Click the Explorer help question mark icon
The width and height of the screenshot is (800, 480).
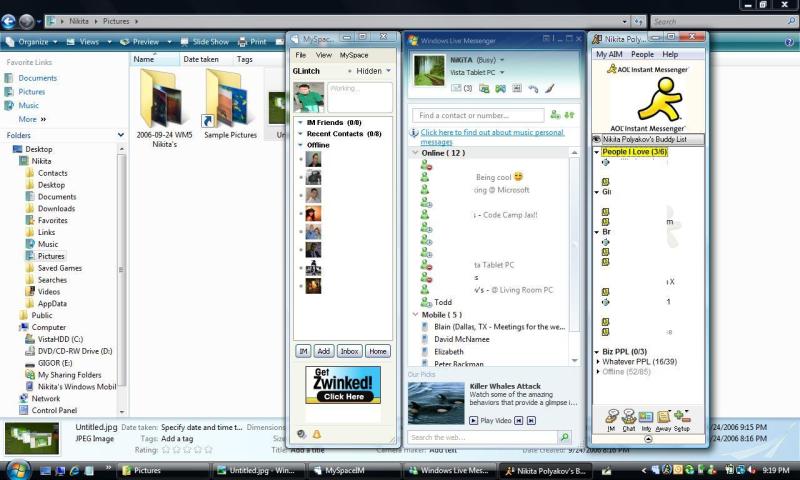point(789,42)
